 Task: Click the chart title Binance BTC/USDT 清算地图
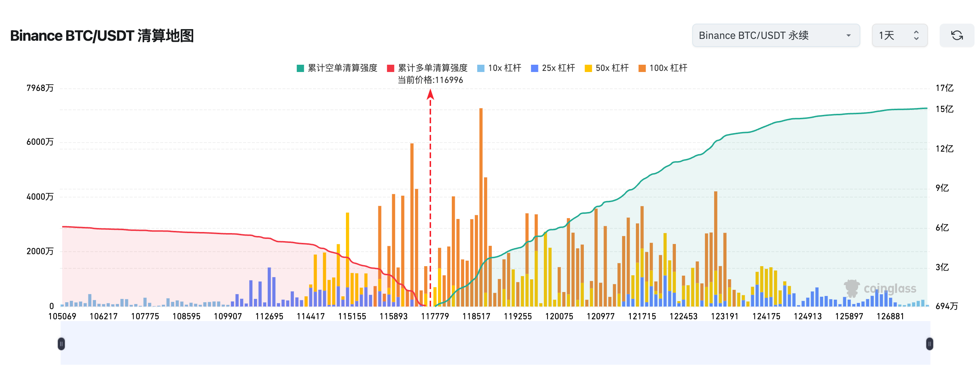click(x=102, y=35)
